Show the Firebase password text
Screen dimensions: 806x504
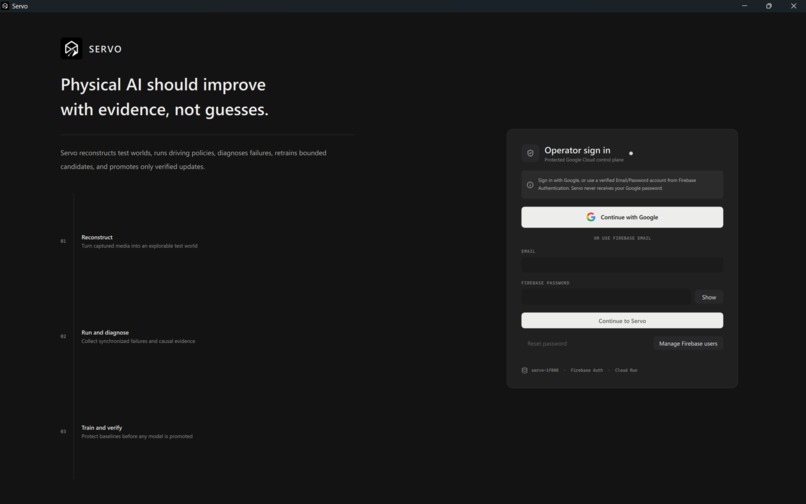point(709,297)
